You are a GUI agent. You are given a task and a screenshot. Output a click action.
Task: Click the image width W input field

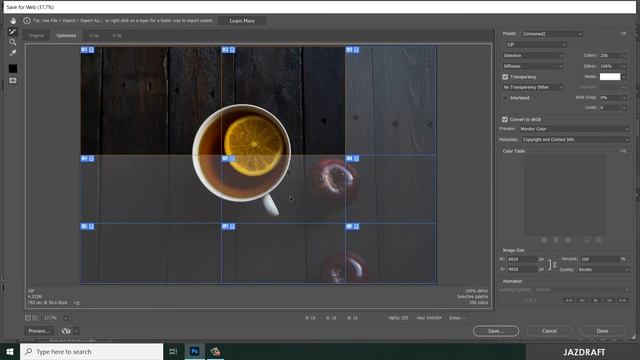(522, 259)
